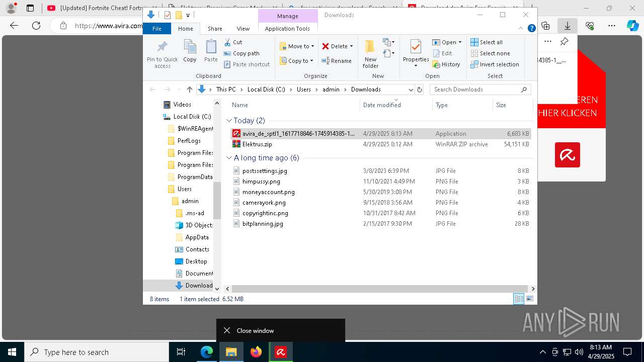Click History in the Open group
Screen dimensions: 644x362
(446, 64)
